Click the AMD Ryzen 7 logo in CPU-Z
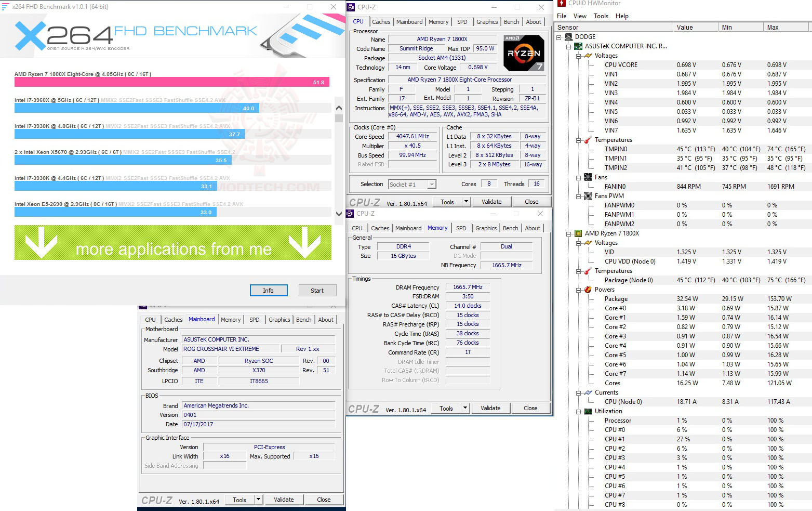Image resolution: width=812 pixels, height=511 pixels. [x=524, y=53]
